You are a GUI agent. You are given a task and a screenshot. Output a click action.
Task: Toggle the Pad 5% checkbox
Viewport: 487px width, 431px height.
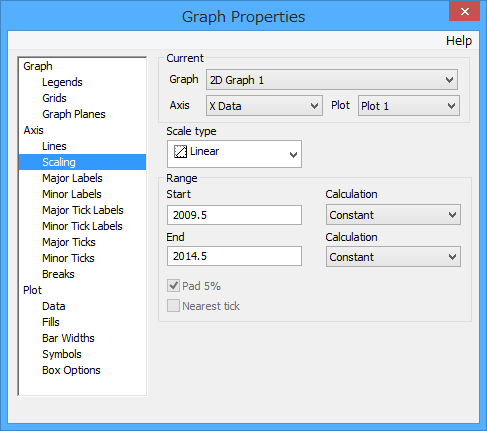coord(173,286)
